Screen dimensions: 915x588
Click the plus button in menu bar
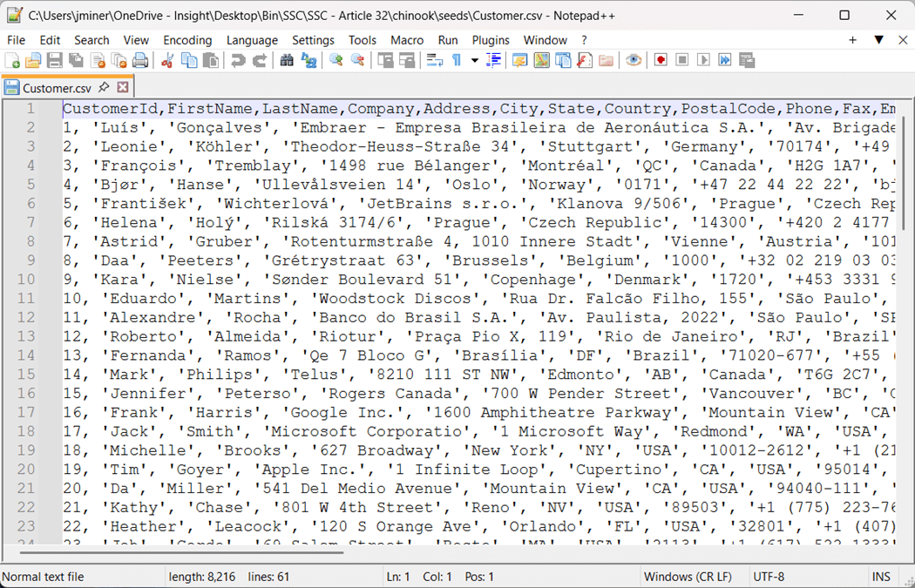coord(852,40)
